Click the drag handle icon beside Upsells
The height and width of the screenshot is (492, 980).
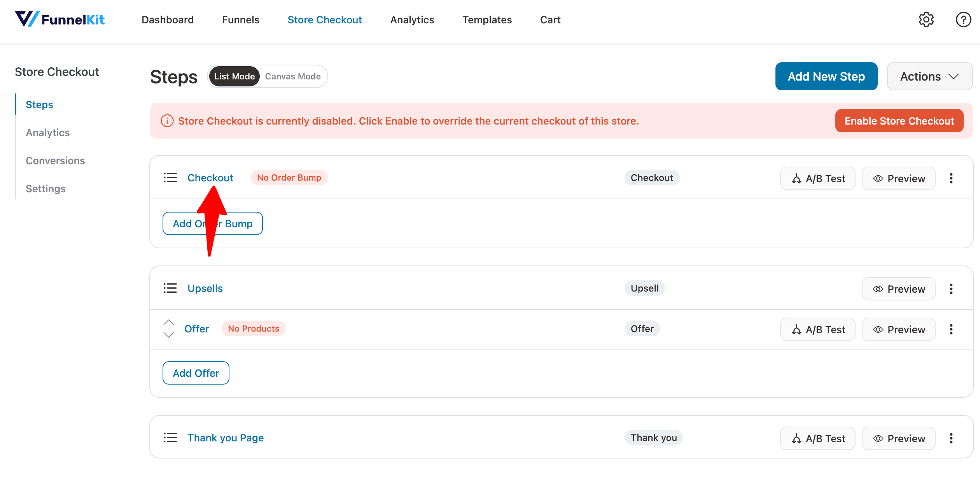[170, 288]
